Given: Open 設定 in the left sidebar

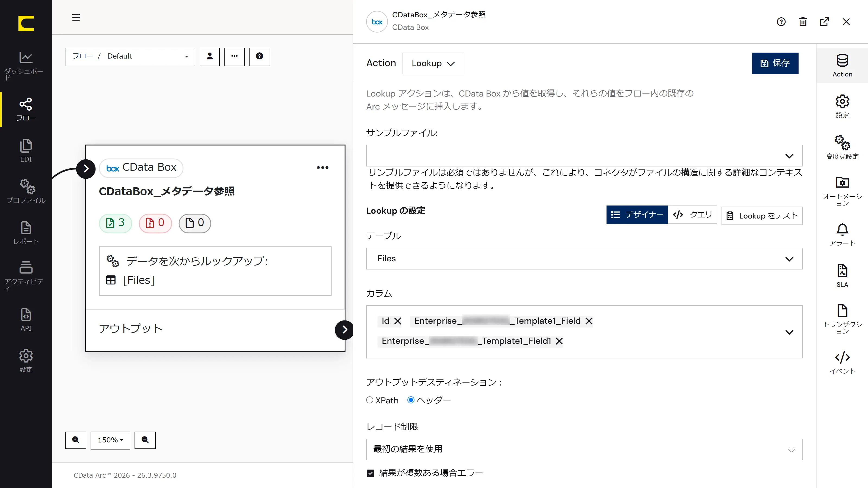Looking at the screenshot, I should click(25, 361).
